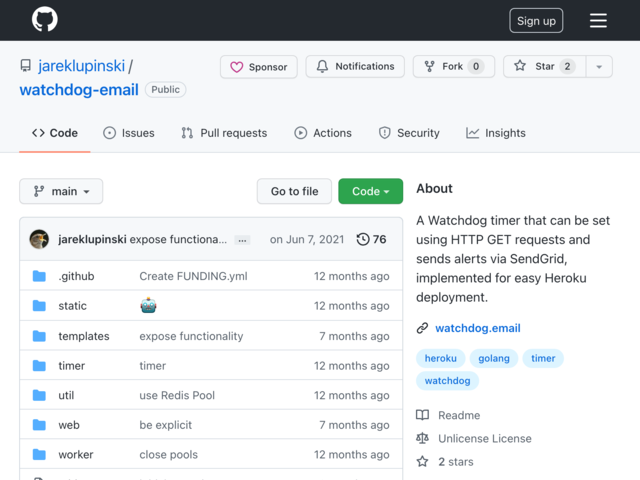
Task: Open the 'Create FUNDING.yml' commit
Action: 193,276
